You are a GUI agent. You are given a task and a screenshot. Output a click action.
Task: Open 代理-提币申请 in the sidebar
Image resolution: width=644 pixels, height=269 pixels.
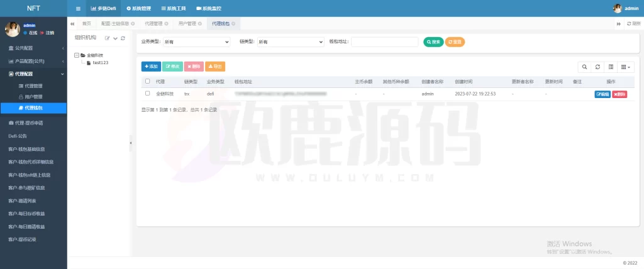point(33,123)
